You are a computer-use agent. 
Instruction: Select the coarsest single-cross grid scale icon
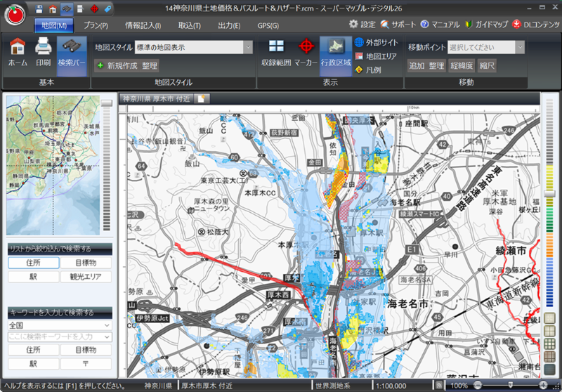549,318
